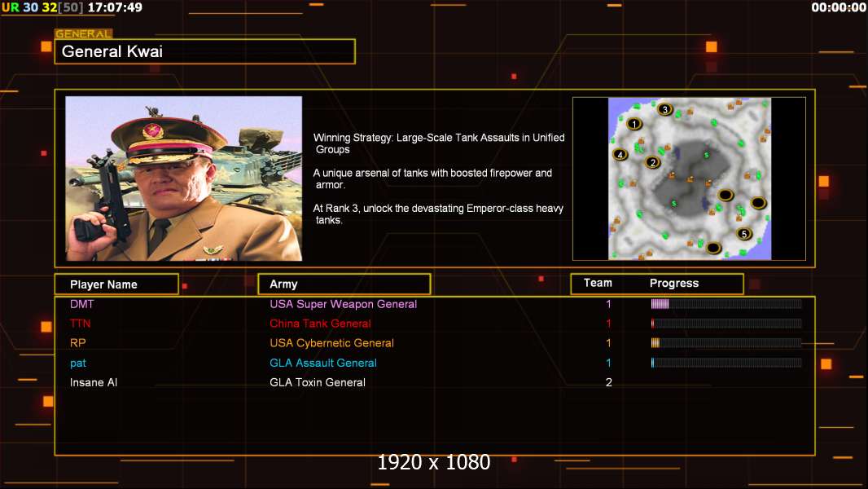
Task: Click China Tank General army text
Action: point(320,324)
